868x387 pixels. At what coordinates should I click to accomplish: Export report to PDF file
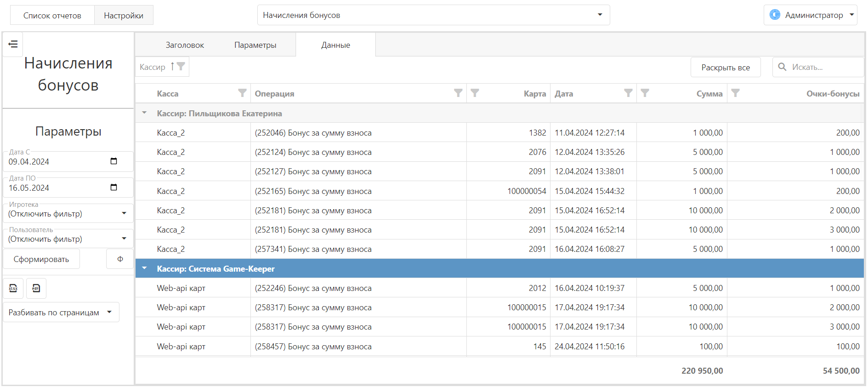click(36, 288)
